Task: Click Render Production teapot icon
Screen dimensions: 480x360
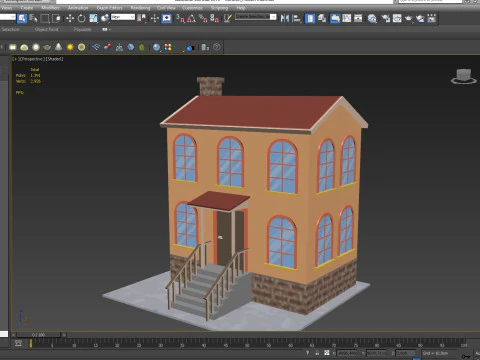Action: click(x=409, y=18)
